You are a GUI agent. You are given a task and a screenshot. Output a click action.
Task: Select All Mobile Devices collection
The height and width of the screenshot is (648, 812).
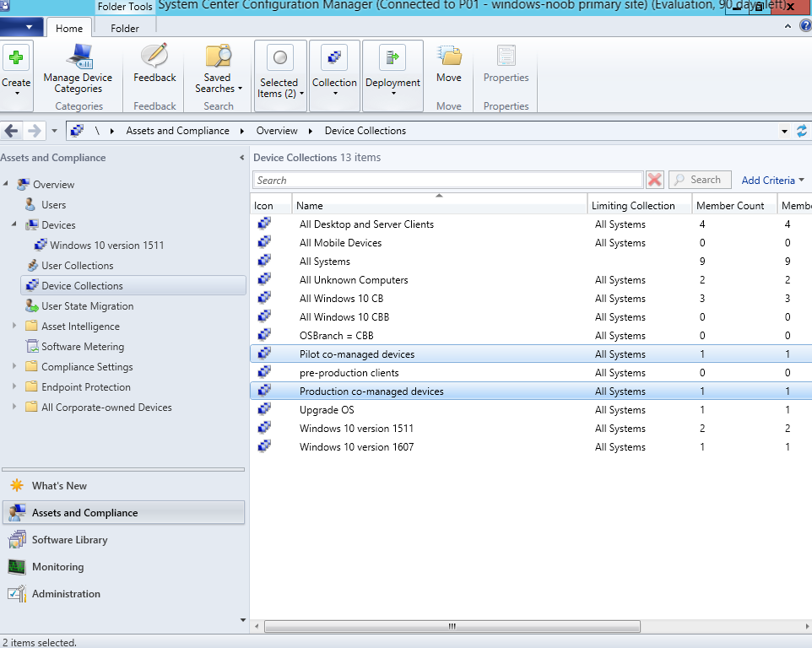click(x=531, y=243)
